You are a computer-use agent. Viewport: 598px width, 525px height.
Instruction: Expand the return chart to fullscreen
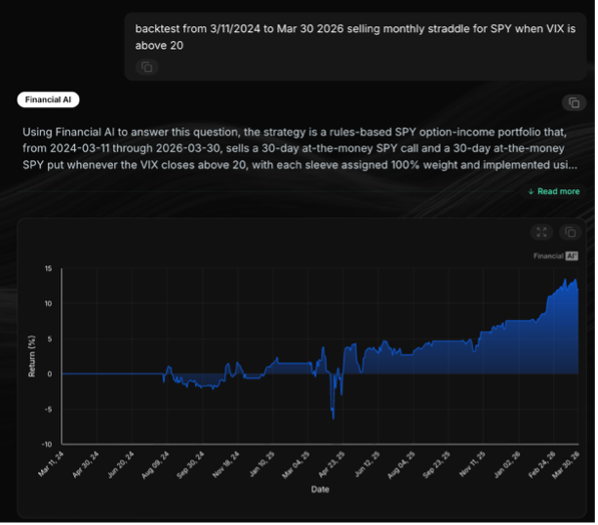542,232
